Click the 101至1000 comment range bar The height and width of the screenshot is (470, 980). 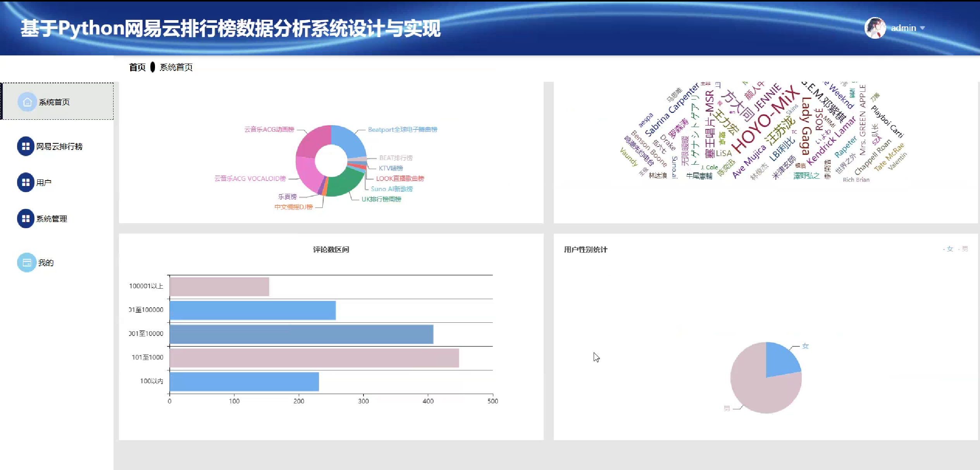point(314,358)
